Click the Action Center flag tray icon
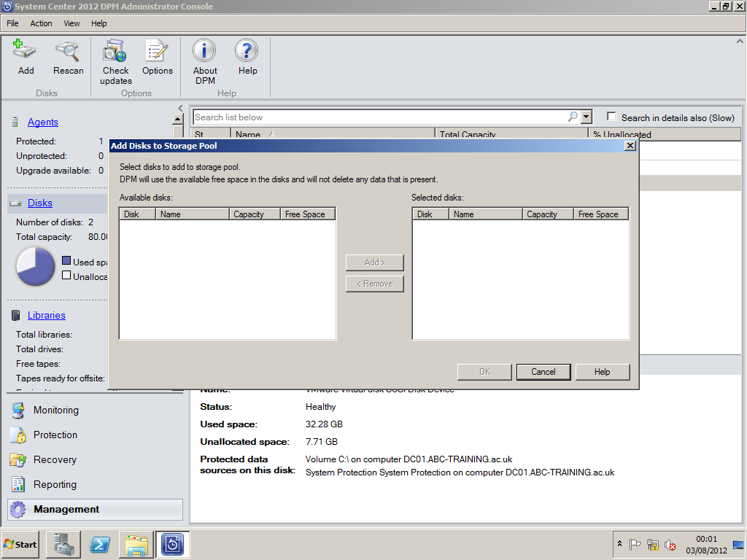The width and height of the screenshot is (747, 560). tap(635, 544)
